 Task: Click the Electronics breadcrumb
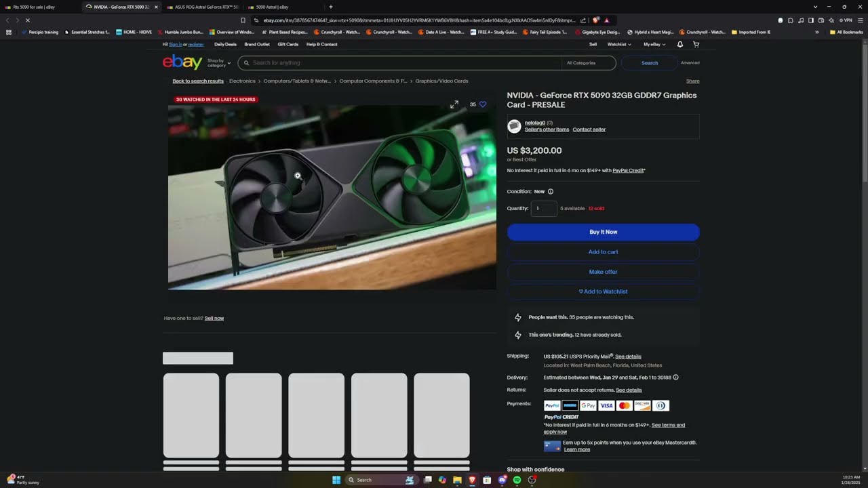pos(242,81)
